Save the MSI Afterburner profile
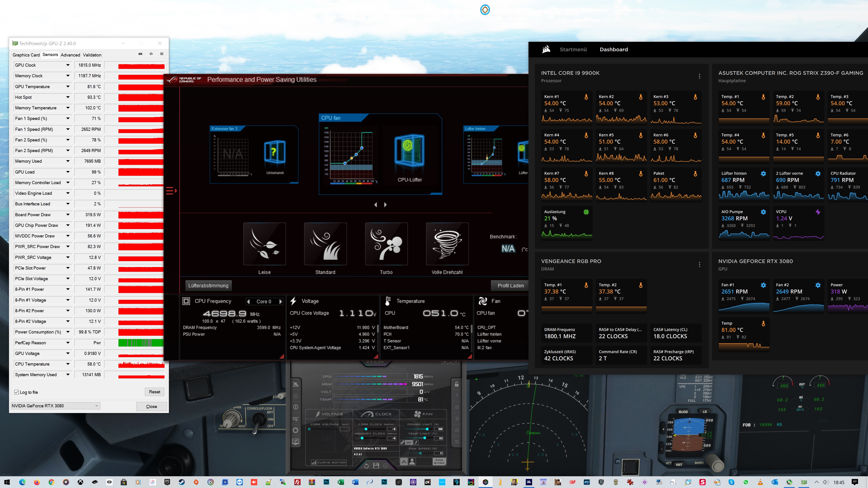Image resolution: width=868 pixels, height=488 pixels. [x=376, y=466]
